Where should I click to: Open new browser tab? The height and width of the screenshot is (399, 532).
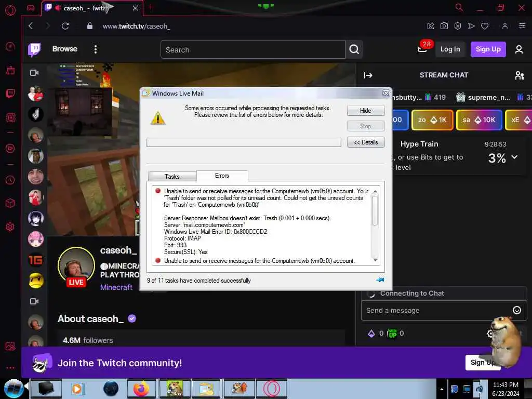coord(151,7)
